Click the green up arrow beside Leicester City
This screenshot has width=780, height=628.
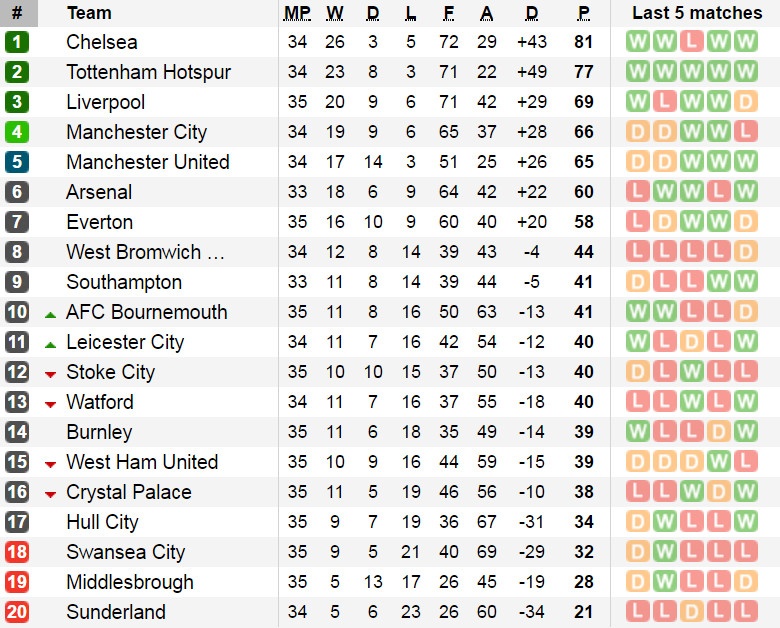tap(50, 343)
